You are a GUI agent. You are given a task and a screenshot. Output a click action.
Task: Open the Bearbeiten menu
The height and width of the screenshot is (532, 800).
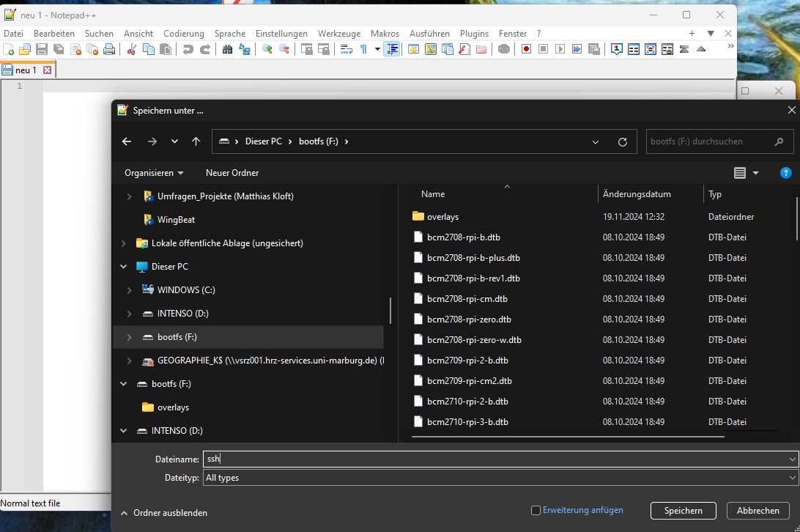(x=54, y=33)
